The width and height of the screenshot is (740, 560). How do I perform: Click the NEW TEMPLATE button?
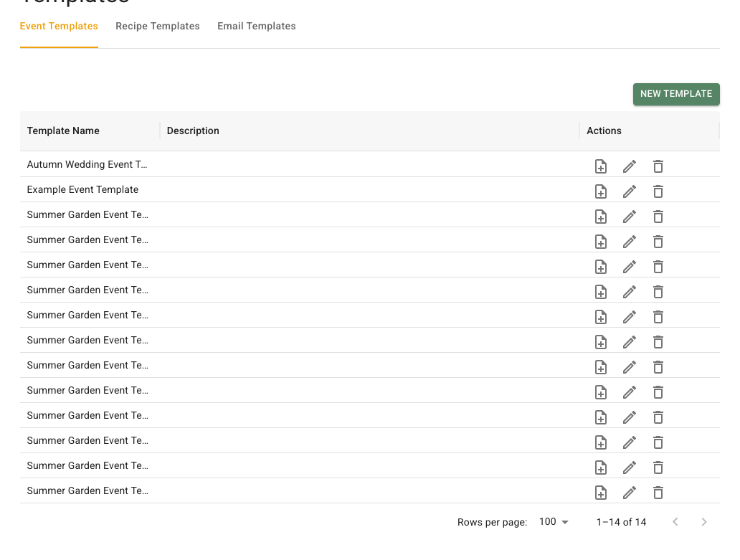point(676,94)
